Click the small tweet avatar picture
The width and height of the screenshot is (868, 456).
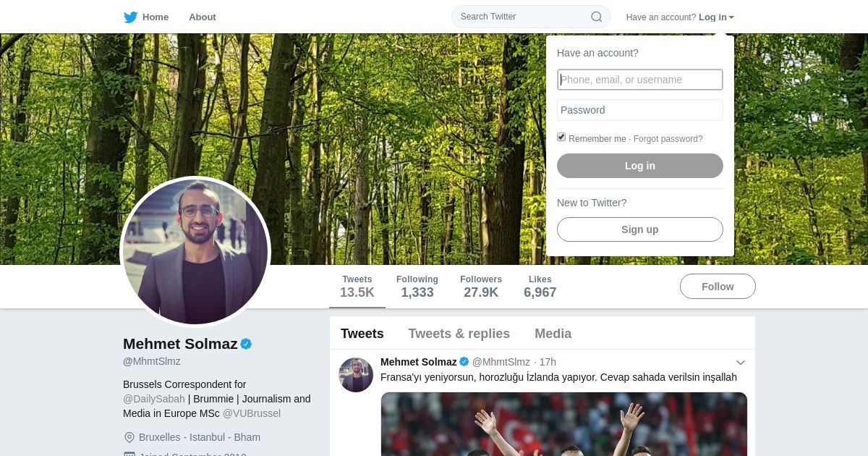356,375
